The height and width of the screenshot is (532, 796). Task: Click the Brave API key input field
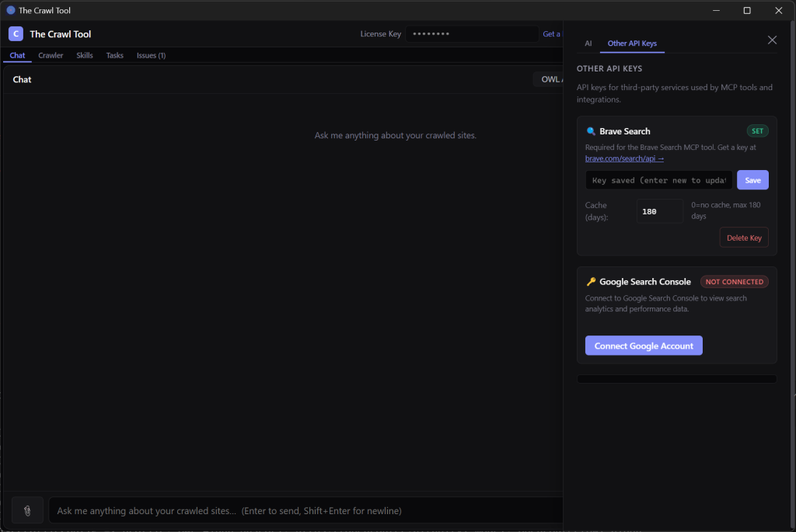(658, 180)
